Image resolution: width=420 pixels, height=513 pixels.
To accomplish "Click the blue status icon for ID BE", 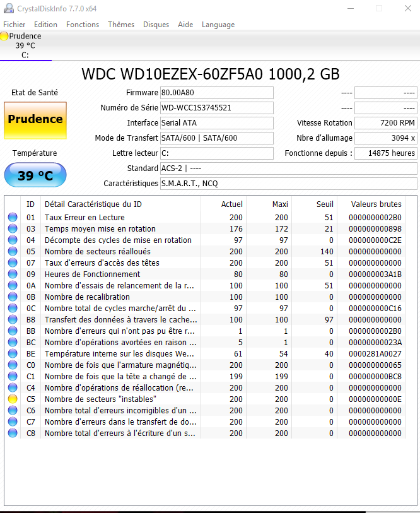I will click(x=13, y=353).
